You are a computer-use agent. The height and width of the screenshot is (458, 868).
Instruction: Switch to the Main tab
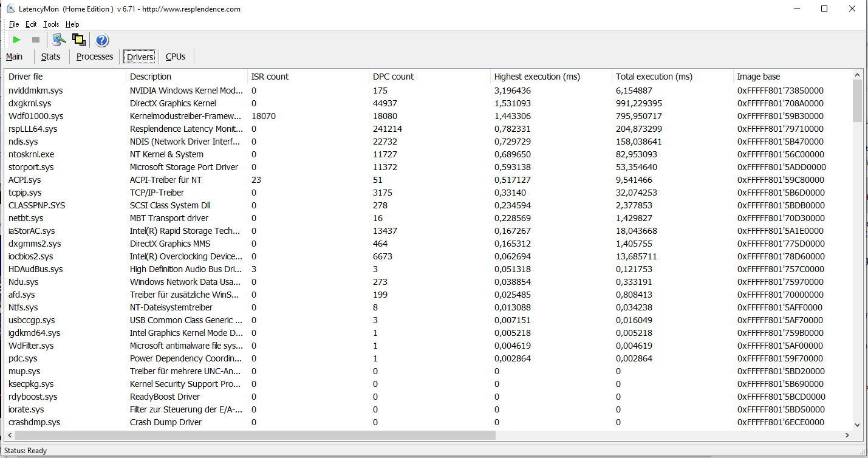[x=15, y=56]
